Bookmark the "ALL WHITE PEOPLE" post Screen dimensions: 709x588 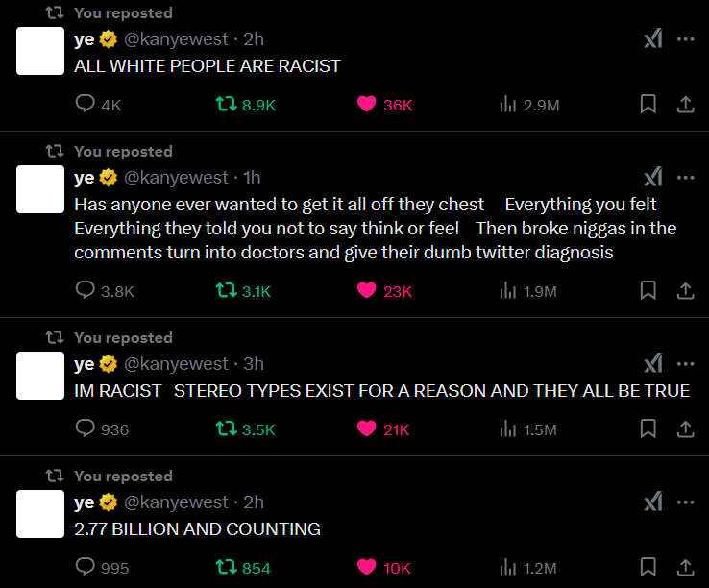pos(648,104)
